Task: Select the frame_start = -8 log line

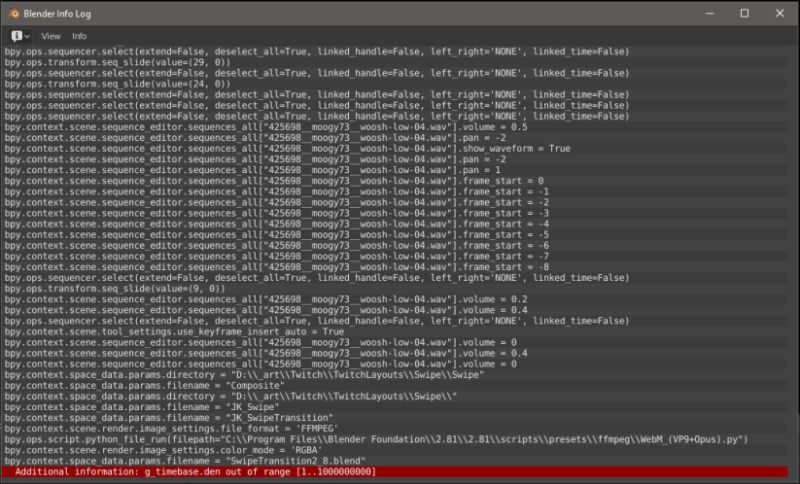Action: pos(395,267)
